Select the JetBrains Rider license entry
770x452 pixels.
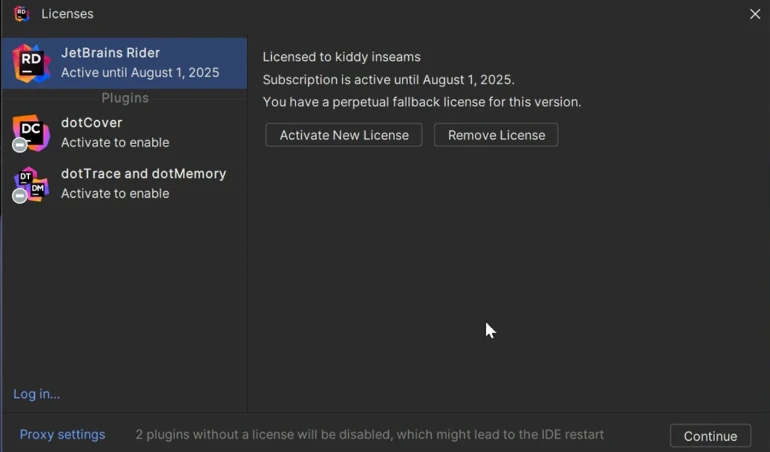click(140, 62)
